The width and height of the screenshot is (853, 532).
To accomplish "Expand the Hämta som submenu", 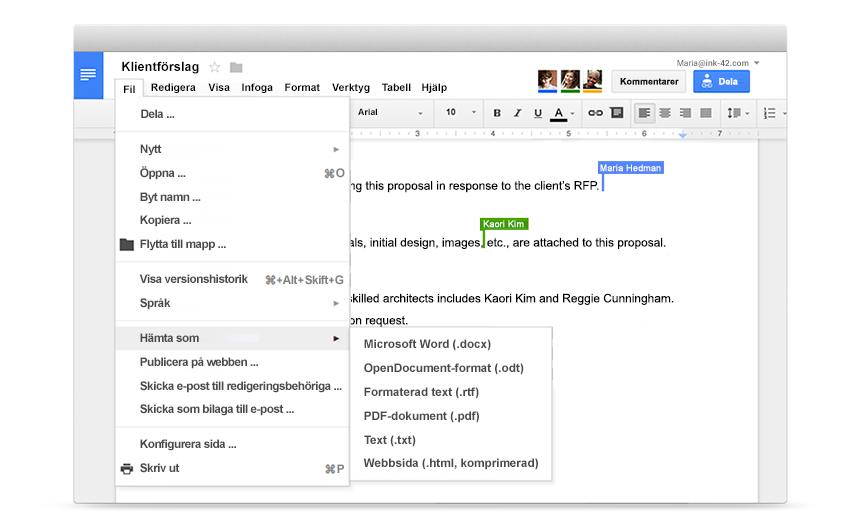I will pyautogui.click(x=232, y=338).
